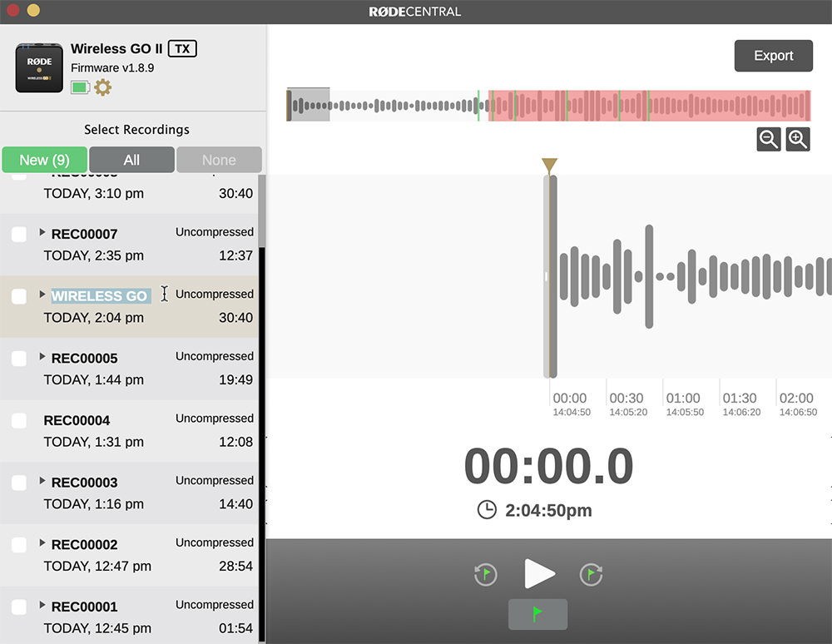Tick the checkbox for the WIRELESS GO recording
This screenshot has width=832, height=644.
point(19,296)
